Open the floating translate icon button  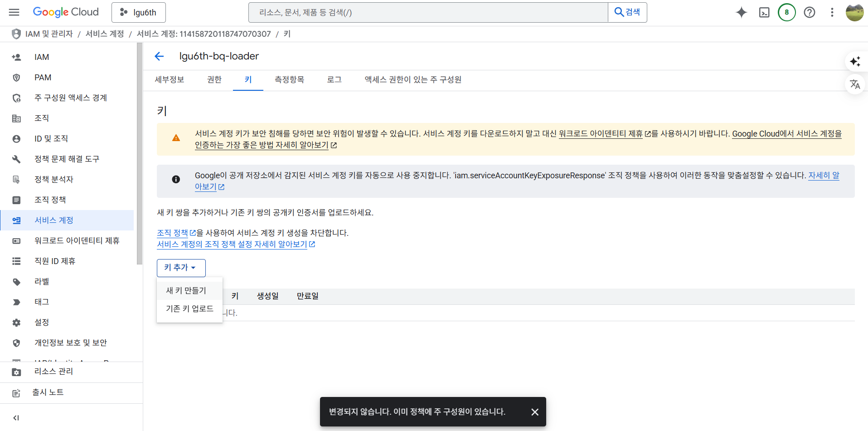point(855,84)
